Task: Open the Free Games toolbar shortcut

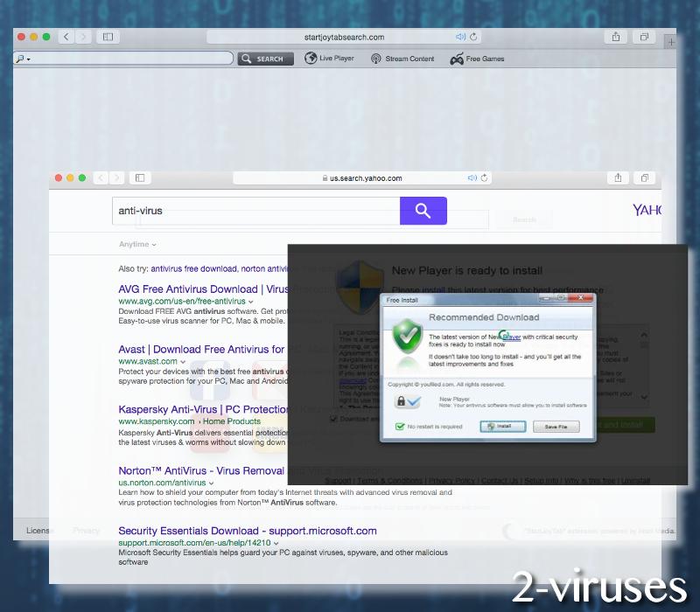Action: coord(477,59)
